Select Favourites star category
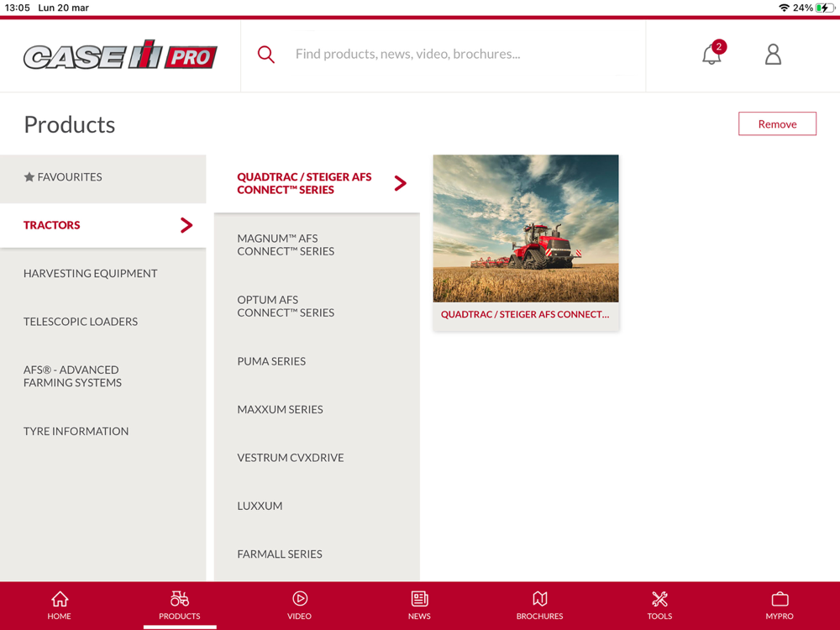 coord(102,177)
